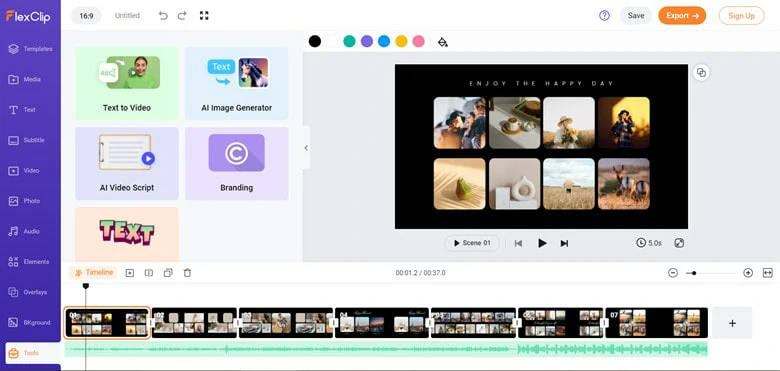Open the Branding tool
Viewport: 780px width, 371px height.
coord(237,164)
